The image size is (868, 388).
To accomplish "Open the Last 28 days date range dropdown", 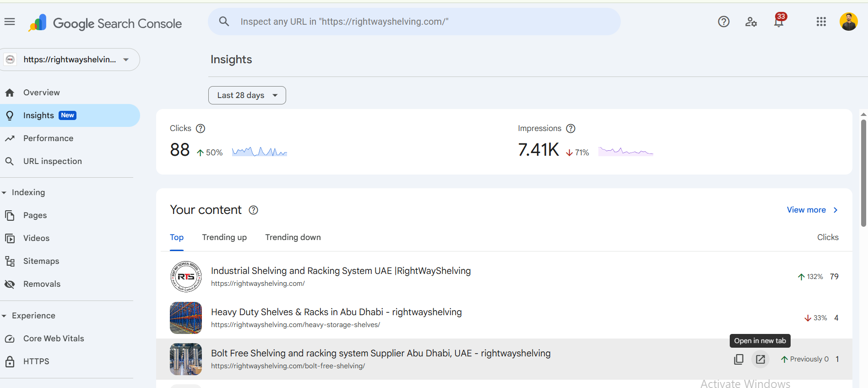I will (x=247, y=95).
